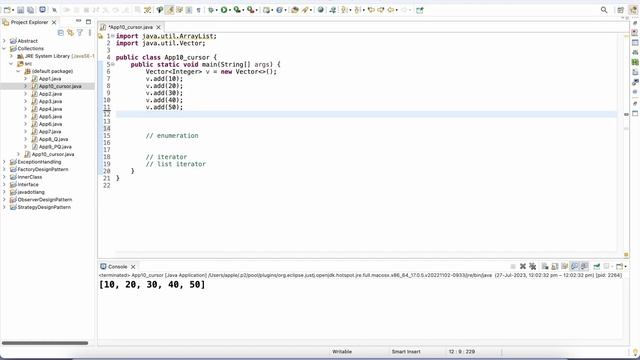Click the // enumeration comment line

(172, 136)
